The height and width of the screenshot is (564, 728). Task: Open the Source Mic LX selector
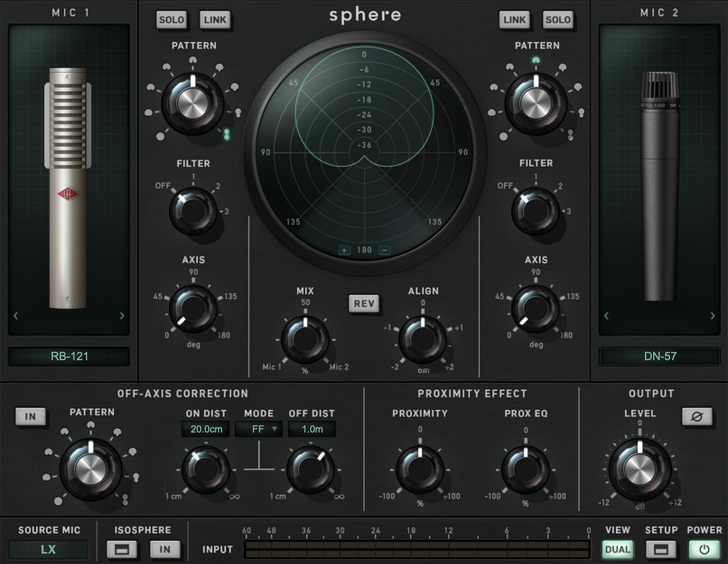point(48,550)
